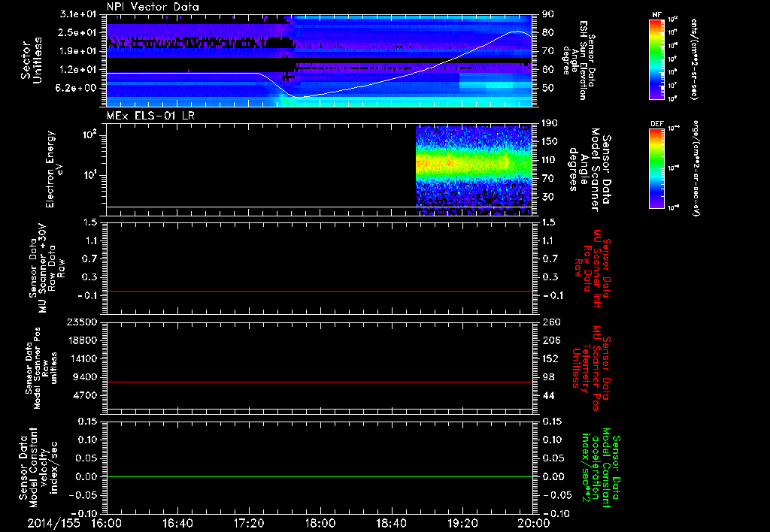
Task: Click the 90 degree elevation tick label
Action: pyautogui.click(x=547, y=14)
